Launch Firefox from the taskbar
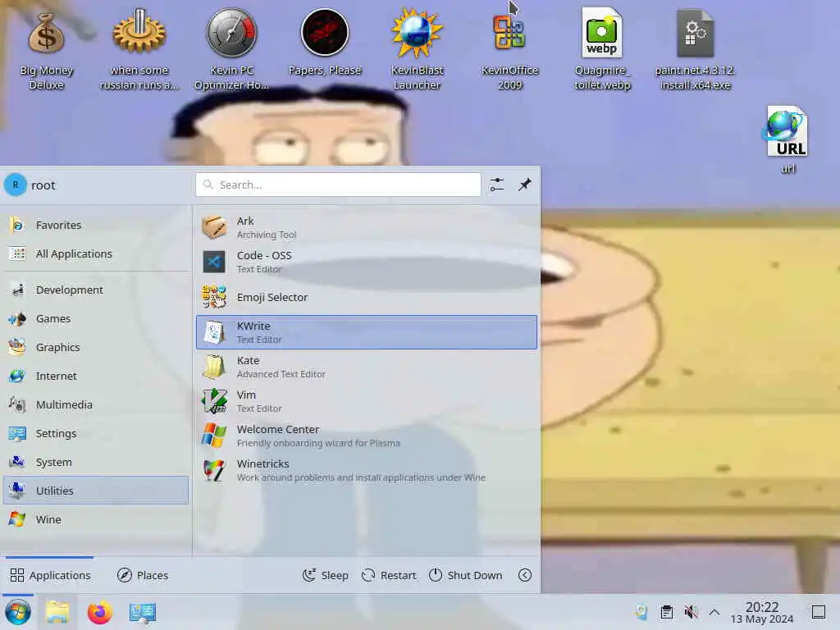 pos(99,612)
